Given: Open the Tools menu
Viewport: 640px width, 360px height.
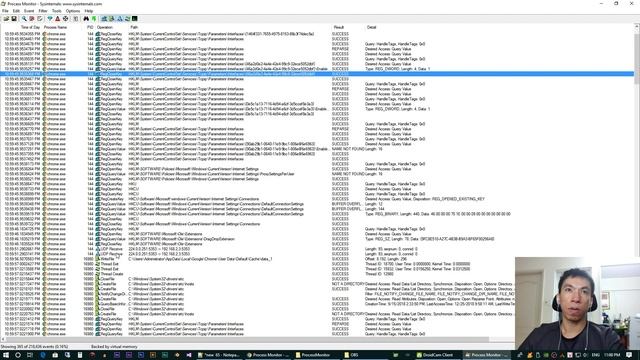Looking at the screenshot, I should click(57, 11).
